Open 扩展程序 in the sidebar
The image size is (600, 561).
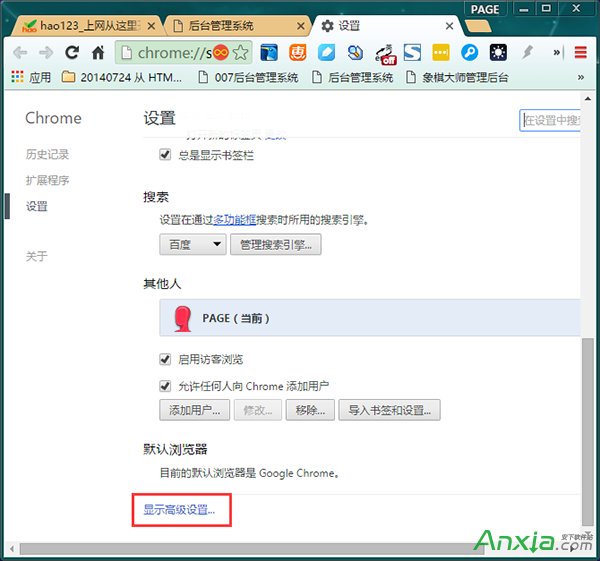point(47,180)
